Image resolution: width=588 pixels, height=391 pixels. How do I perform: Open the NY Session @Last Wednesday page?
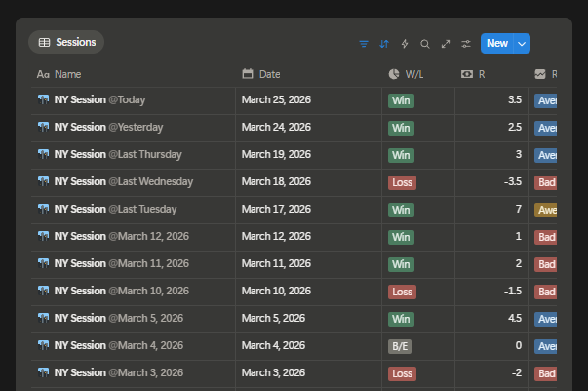[x=124, y=181]
